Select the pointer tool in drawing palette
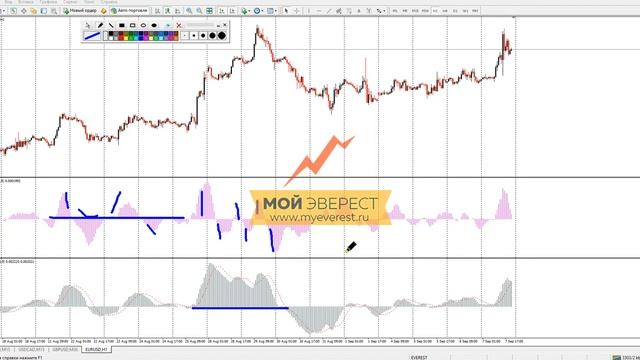640x360 pixels. click(88, 25)
